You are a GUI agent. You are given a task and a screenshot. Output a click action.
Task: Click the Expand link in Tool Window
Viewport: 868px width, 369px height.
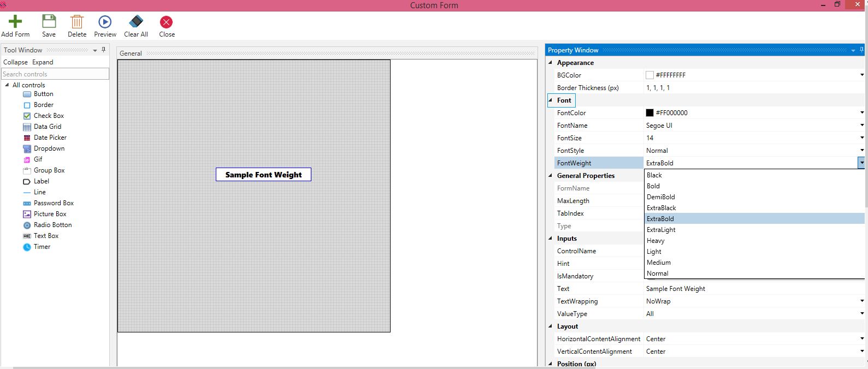(x=43, y=62)
